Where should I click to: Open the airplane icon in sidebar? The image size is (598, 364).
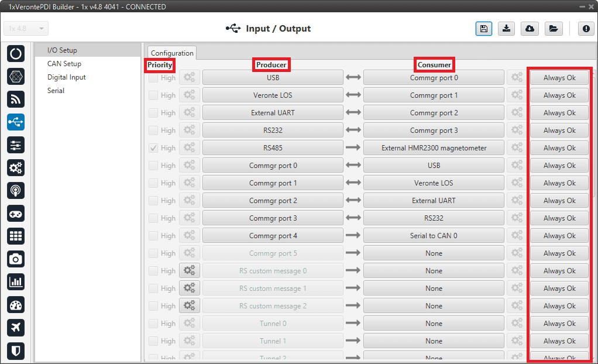click(x=16, y=327)
